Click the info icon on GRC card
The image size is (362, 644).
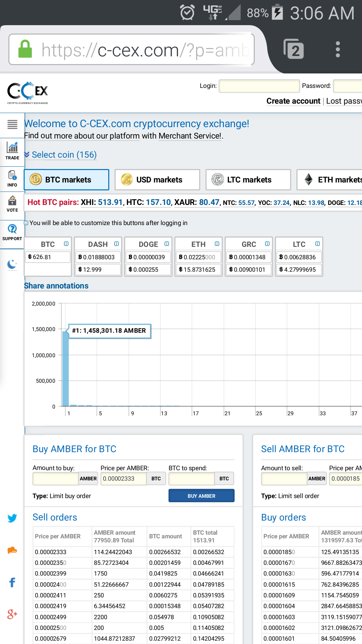(267, 244)
